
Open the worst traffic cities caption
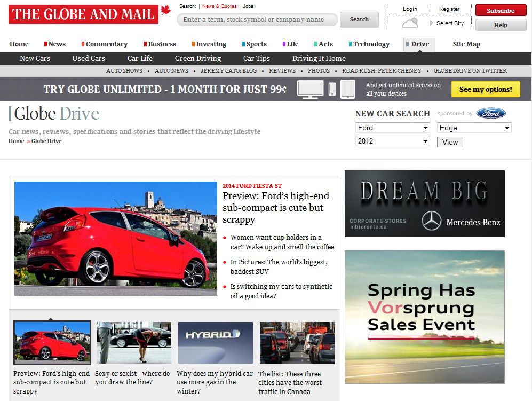[290, 383]
